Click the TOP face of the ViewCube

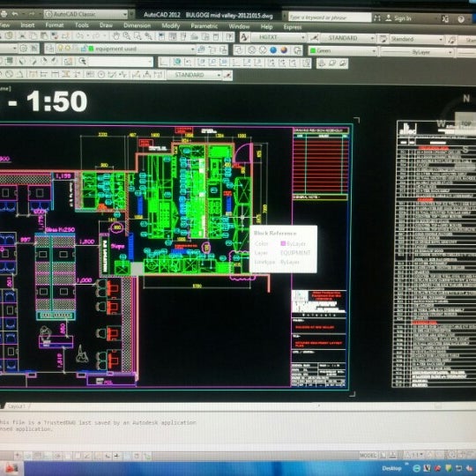pos(465,123)
